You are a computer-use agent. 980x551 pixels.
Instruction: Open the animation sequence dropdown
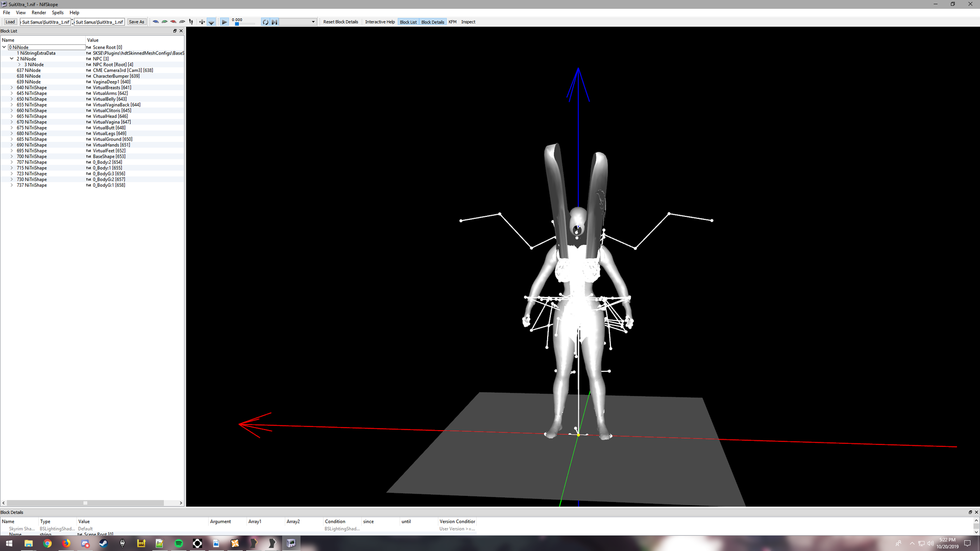coord(298,22)
